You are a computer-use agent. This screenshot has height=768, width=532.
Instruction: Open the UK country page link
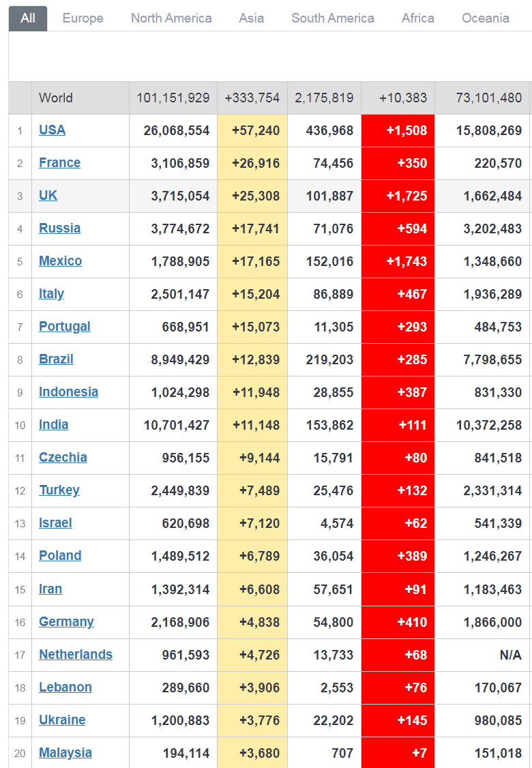pos(48,196)
